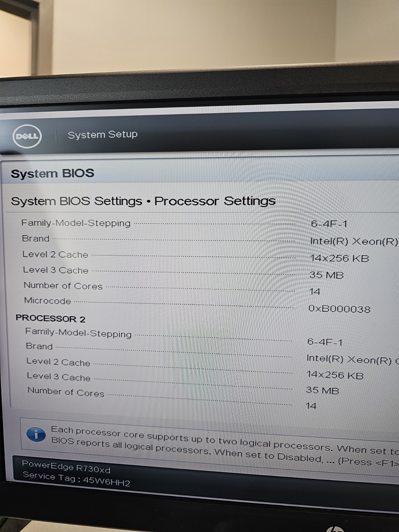The width and height of the screenshot is (399, 532).
Task: Select the Brand label under PROCESSOR 2
Action: click(39, 346)
